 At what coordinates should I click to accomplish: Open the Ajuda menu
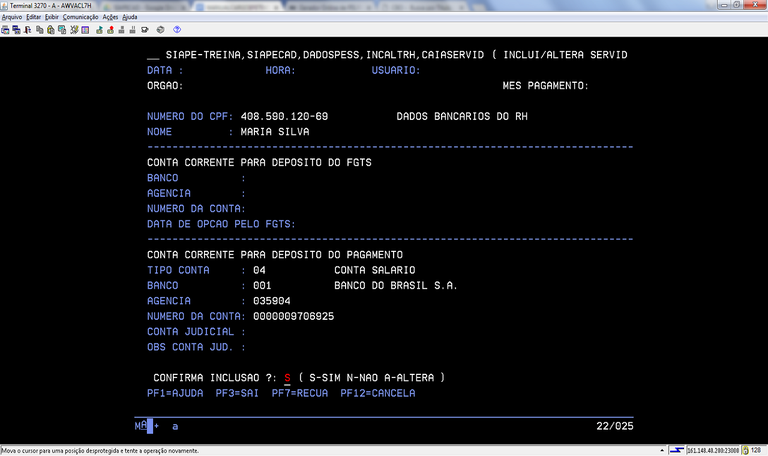(x=130, y=17)
